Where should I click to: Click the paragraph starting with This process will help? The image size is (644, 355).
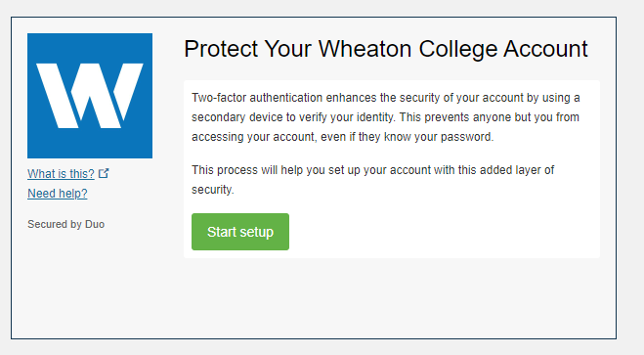(x=373, y=180)
